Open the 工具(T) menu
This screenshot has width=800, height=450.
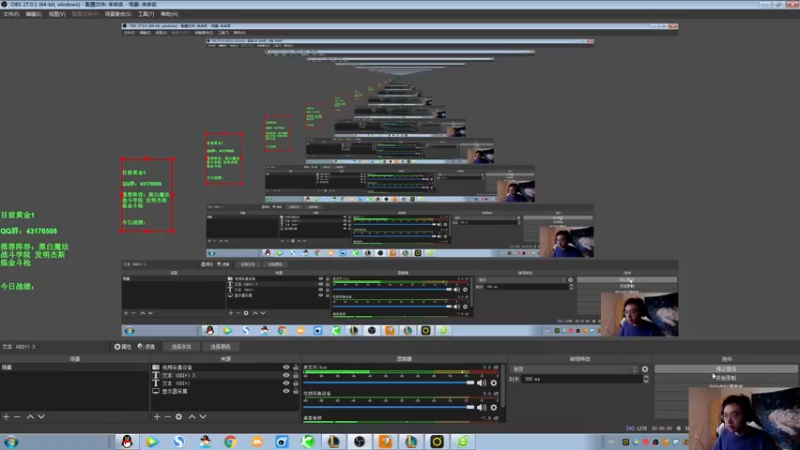[x=146, y=14]
